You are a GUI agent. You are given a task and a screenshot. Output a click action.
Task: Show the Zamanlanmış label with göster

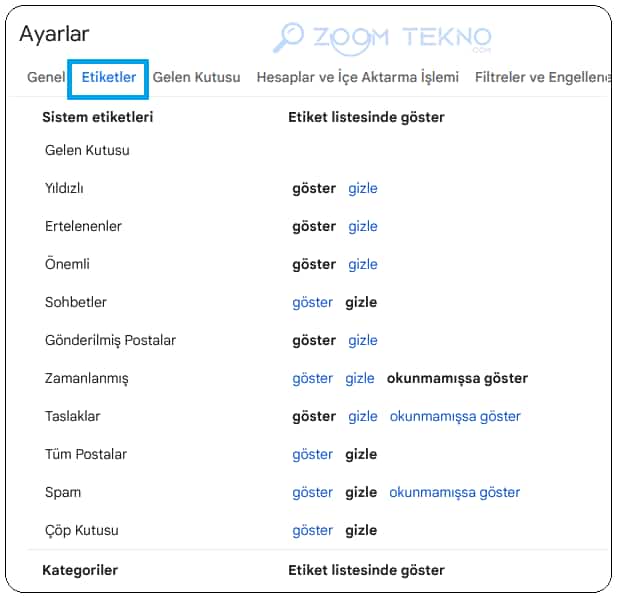[312, 378]
